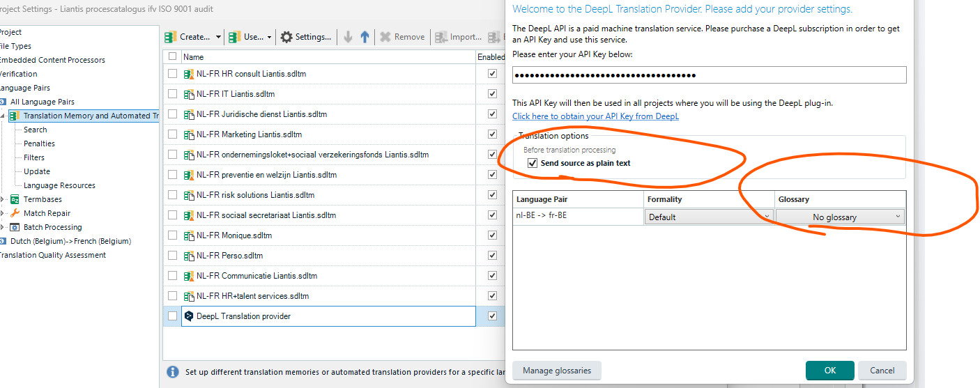
Task: Move selected provider up with blue arrow
Action: (x=365, y=37)
